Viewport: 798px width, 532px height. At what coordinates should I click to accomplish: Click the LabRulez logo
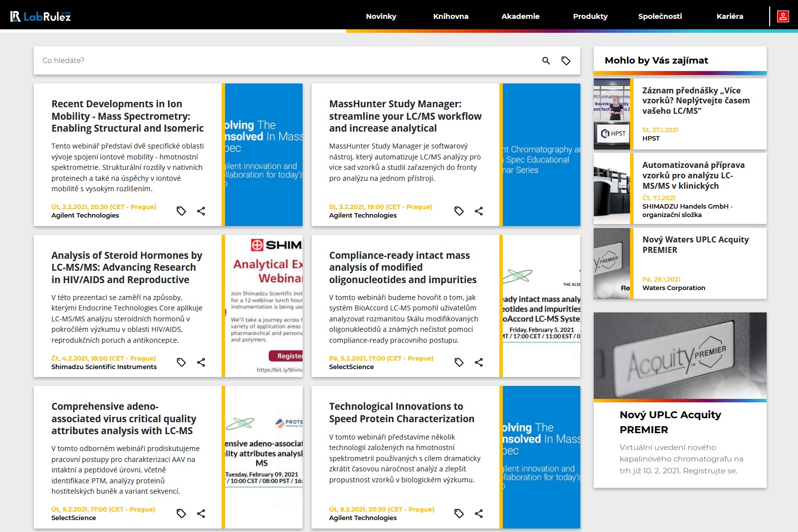tap(41, 16)
